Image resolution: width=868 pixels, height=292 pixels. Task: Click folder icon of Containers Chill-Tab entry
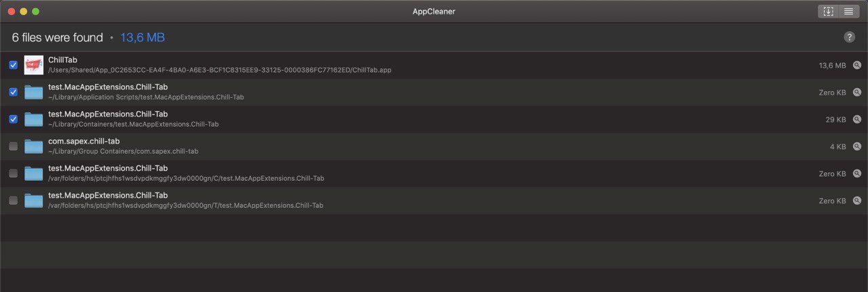(34, 119)
